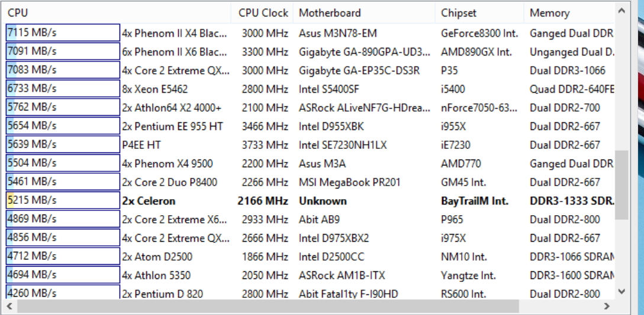Click the 4x Phenom X4 9500 entry
The image size is (644, 315).
(167, 164)
